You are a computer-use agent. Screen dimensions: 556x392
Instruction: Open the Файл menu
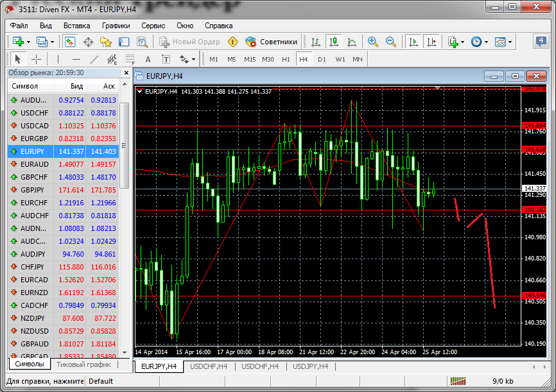pos(19,26)
